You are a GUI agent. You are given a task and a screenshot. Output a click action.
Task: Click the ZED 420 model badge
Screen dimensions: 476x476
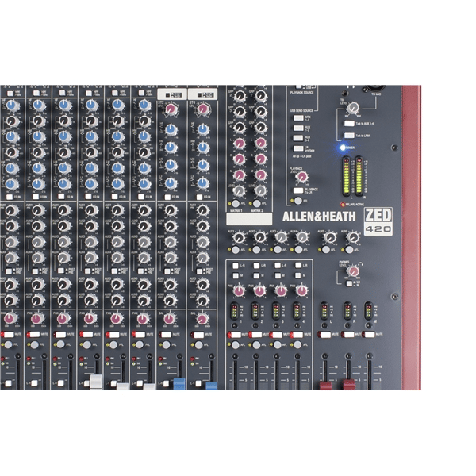pyautogui.click(x=378, y=221)
